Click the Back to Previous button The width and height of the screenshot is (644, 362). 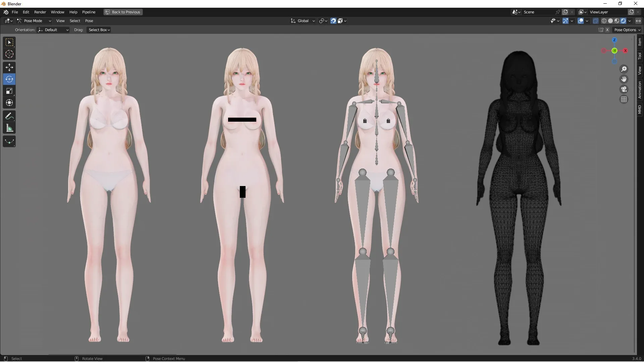click(x=123, y=12)
